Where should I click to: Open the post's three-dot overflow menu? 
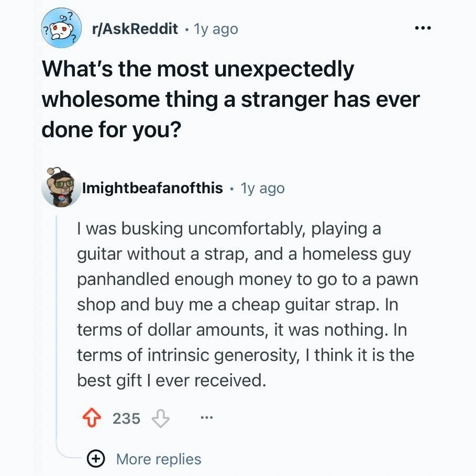(422, 28)
